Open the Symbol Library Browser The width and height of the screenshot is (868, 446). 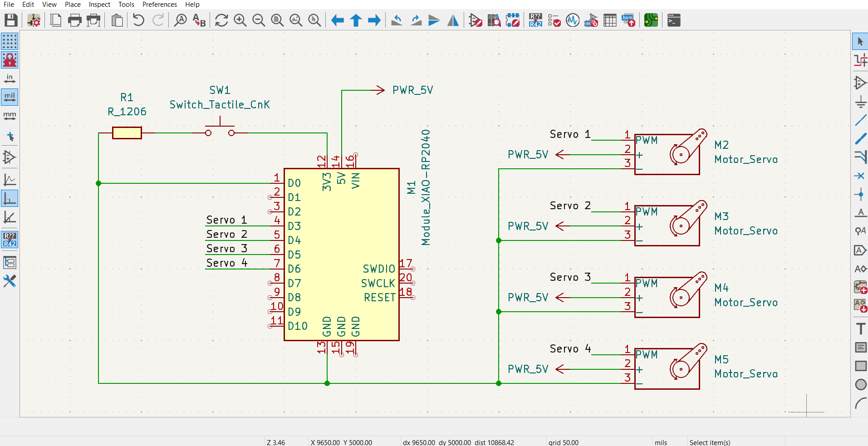494,20
